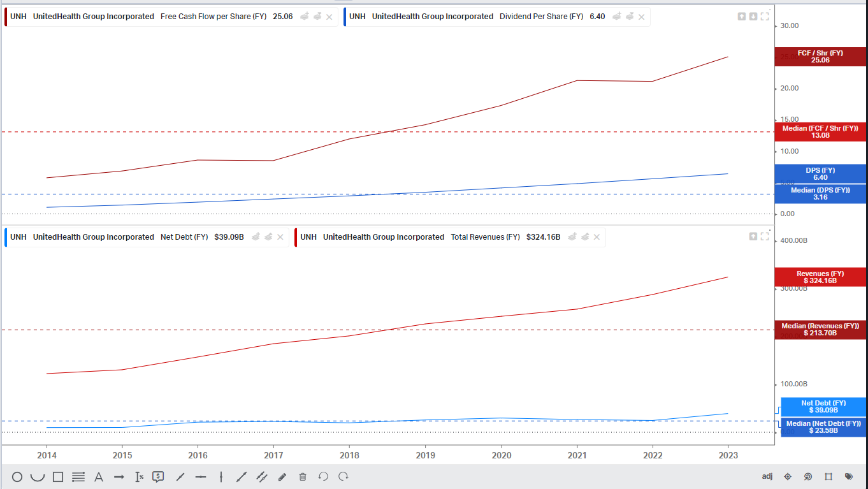Viewport: 868px width, 489px height.
Task: Click the 2018 year label on the time axis
Action: [349, 455]
